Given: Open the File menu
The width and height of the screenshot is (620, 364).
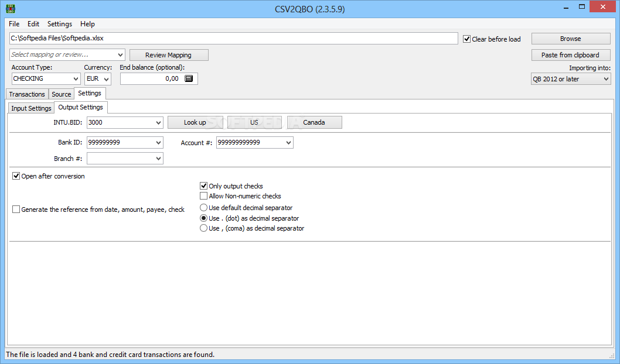Looking at the screenshot, I should (14, 24).
